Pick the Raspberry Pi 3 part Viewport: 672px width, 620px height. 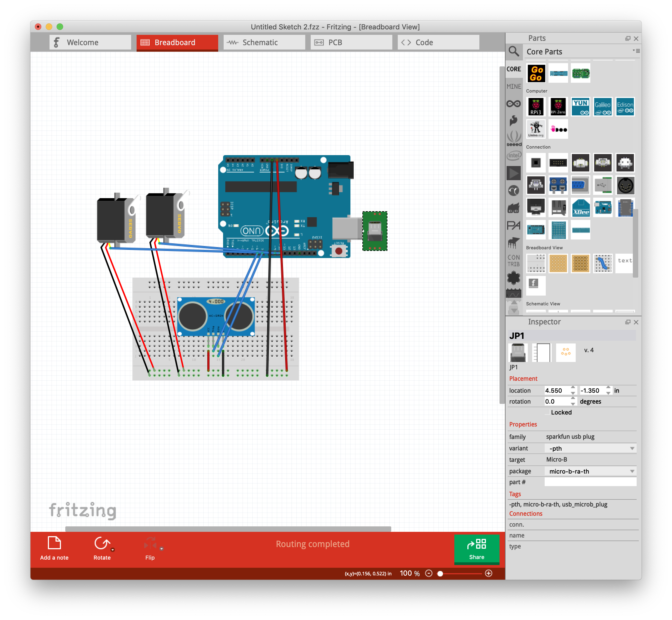[536, 107]
